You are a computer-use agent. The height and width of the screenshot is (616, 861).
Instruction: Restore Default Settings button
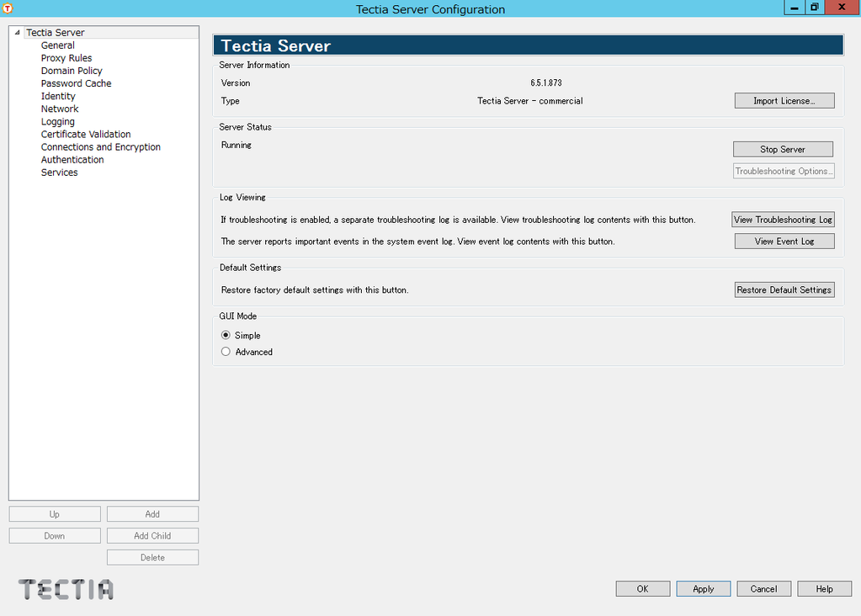pyautogui.click(x=784, y=289)
